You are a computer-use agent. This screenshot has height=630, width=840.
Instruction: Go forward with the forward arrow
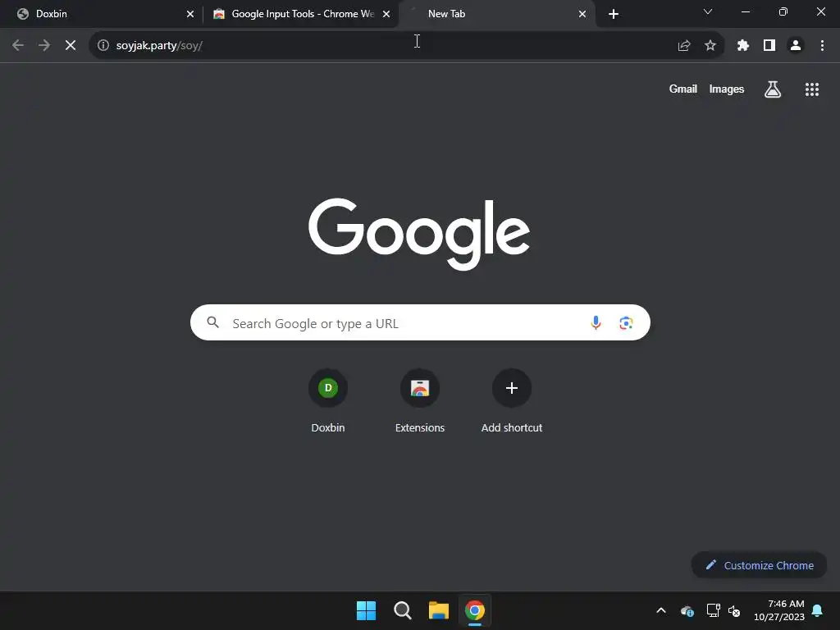pos(44,46)
